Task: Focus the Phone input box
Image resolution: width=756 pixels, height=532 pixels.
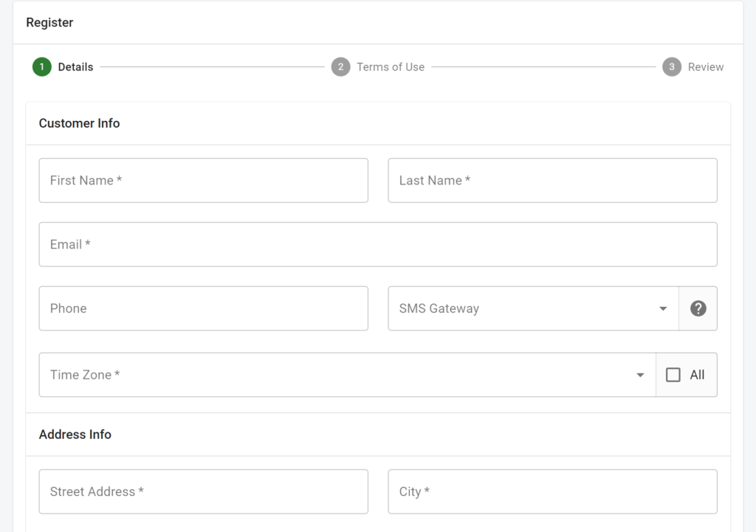Action: pos(203,308)
